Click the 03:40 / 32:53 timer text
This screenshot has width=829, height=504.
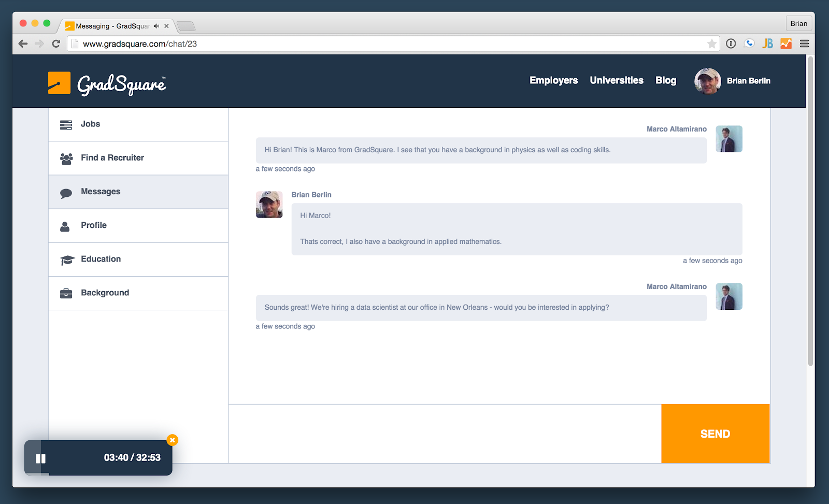[x=132, y=458]
